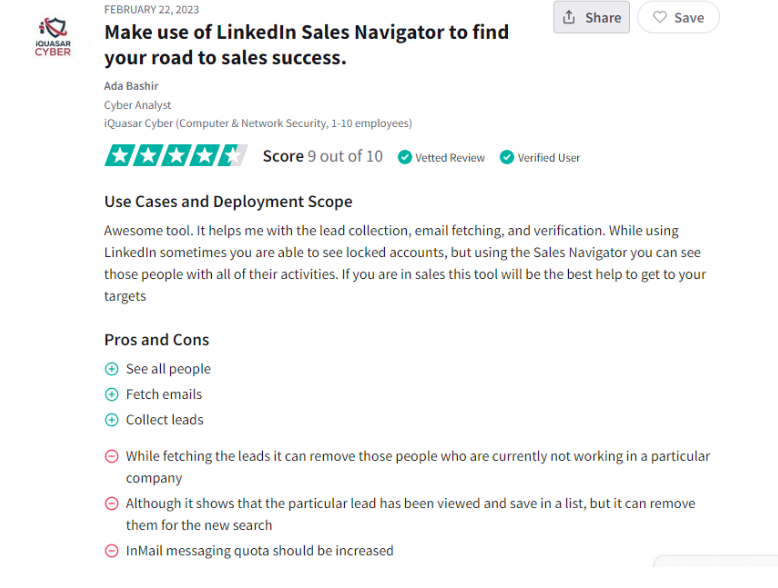Click the Score 9 out of 10 text

click(323, 156)
